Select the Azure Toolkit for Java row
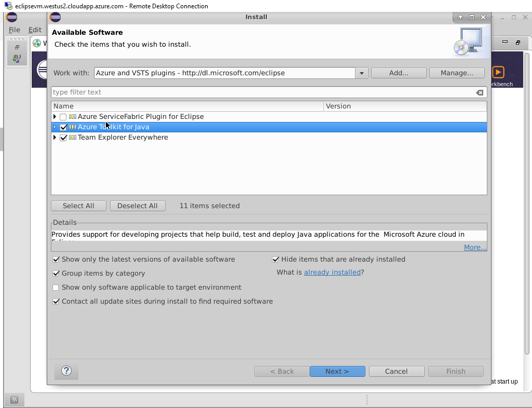Viewport: 532px width, 408px height. [x=269, y=127]
